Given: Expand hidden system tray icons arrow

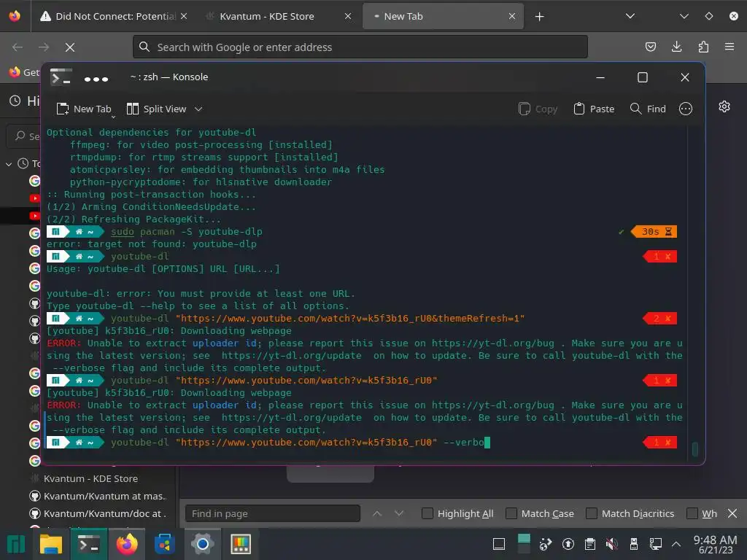Looking at the screenshot, I should click(676, 544).
